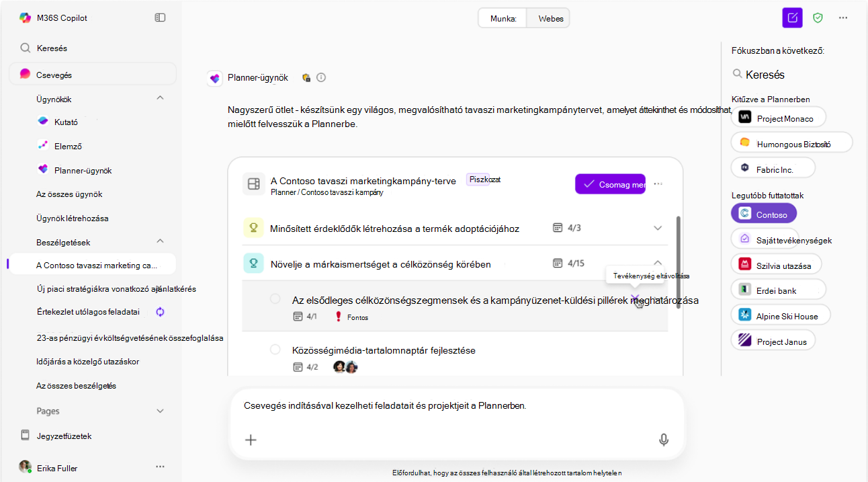This screenshot has height=482, width=868.
Task: Collapse the Ügynökök section
Action: tap(160, 98)
